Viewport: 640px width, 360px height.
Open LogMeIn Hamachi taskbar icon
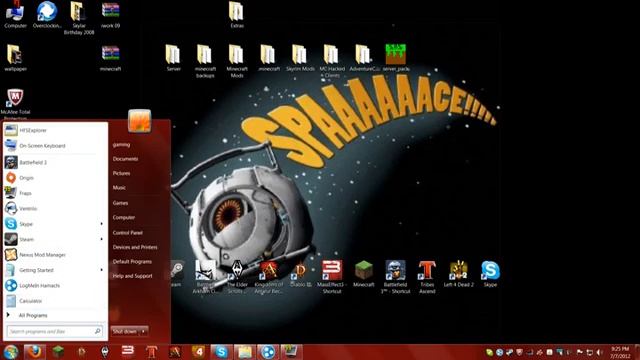[x=268, y=352]
